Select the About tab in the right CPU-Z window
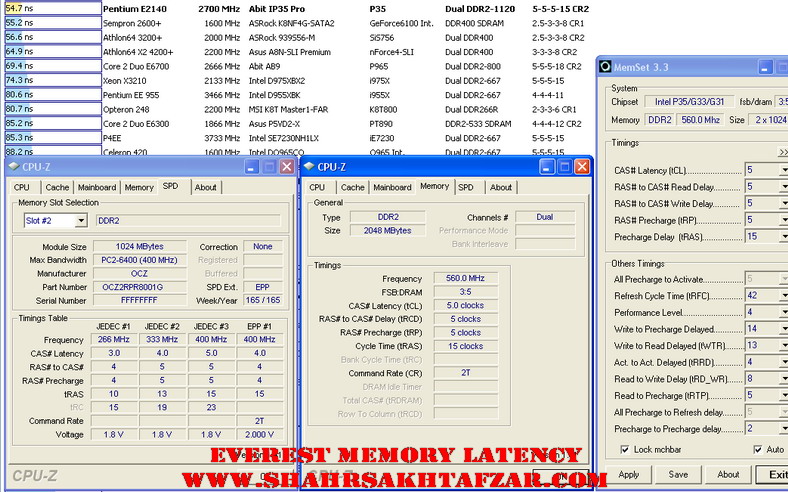The width and height of the screenshot is (788, 492). tap(501, 187)
